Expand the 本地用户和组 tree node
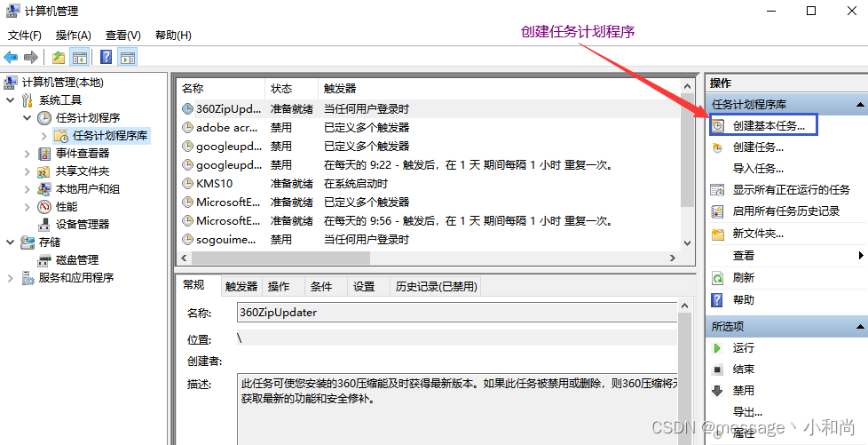The width and height of the screenshot is (868, 445). (28, 189)
